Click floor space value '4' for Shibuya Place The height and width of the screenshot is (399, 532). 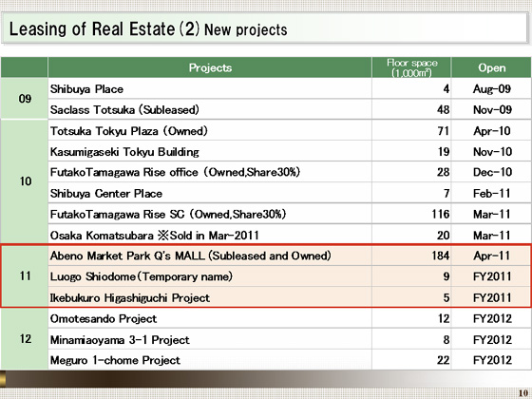[x=446, y=89]
